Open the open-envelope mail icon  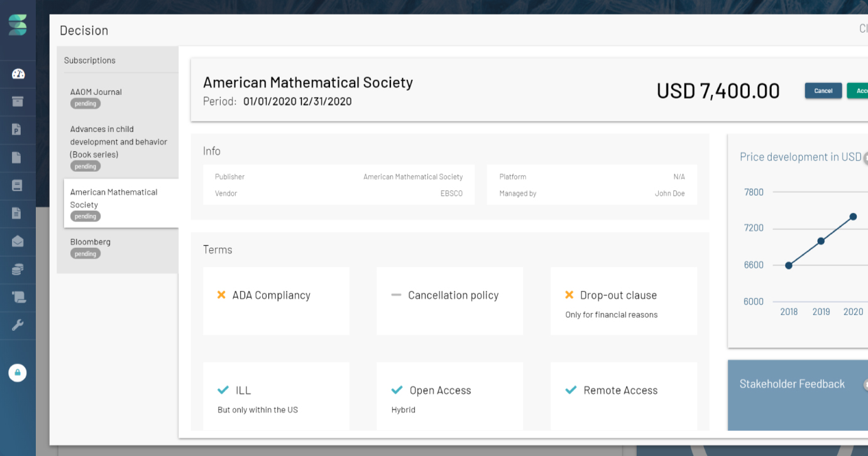(18, 242)
